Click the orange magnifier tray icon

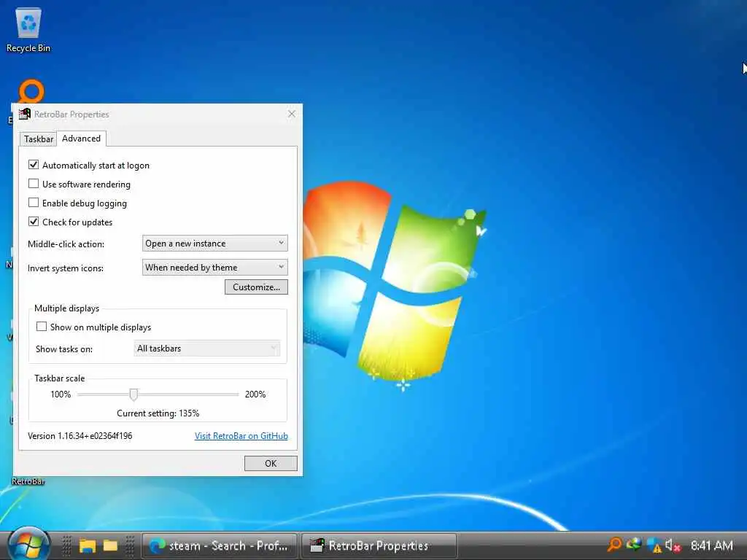tap(614, 545)
